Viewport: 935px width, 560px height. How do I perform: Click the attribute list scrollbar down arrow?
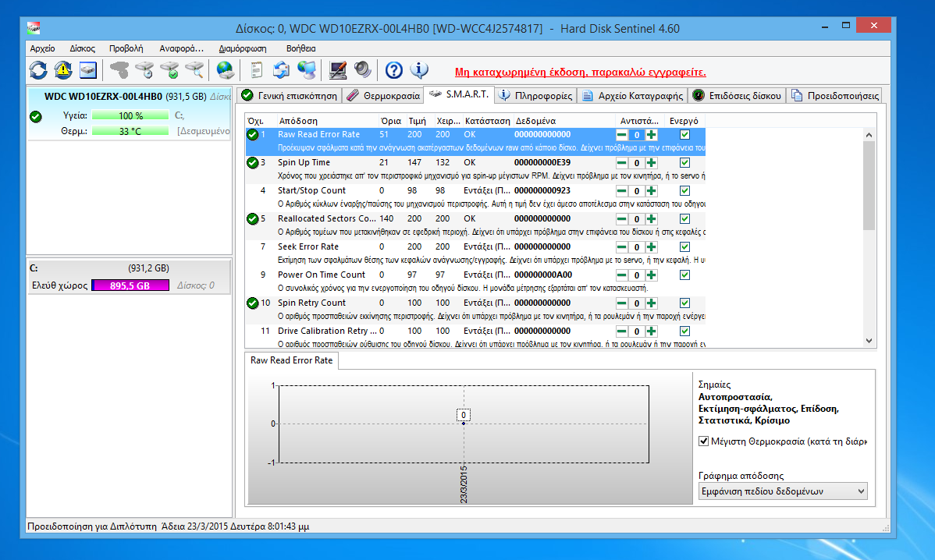coord(869,342)
